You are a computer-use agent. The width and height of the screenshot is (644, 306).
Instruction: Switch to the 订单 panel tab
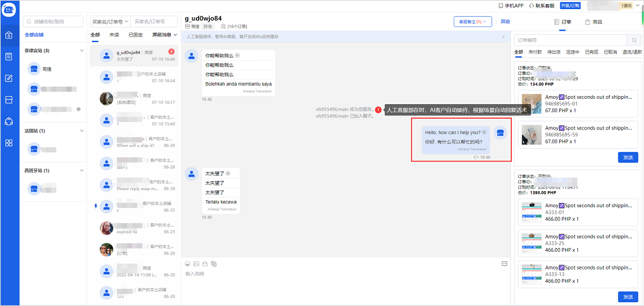(x=562, y=22)
